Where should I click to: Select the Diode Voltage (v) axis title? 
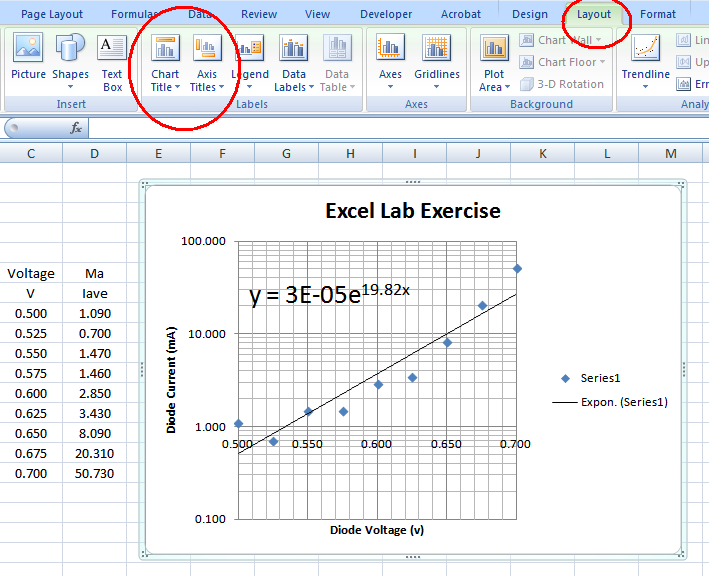coord(377,530)
